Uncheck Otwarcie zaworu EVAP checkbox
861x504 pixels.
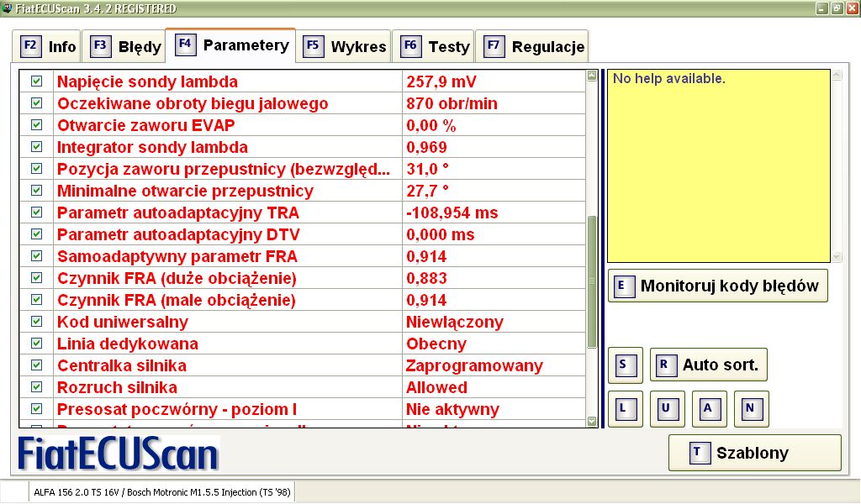pyautogui.click(x=36, y=125)
